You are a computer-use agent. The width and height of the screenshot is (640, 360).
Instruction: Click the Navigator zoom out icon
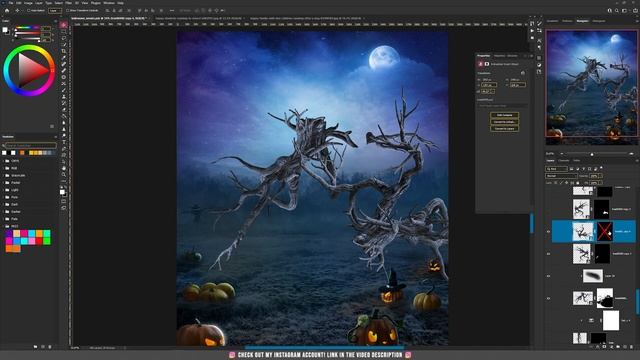pyautogui.click(x=562, y=153)
